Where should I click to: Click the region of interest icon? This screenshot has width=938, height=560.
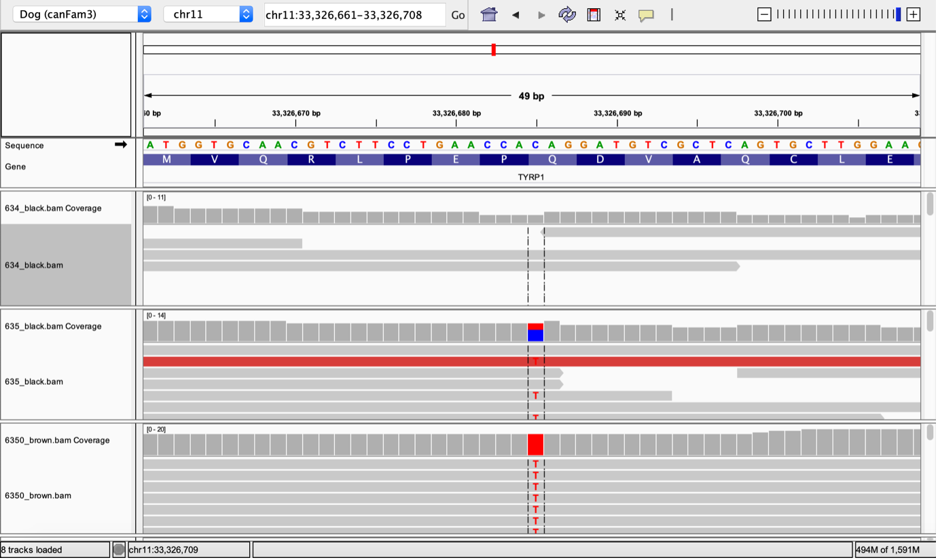(x=594, y=14)
